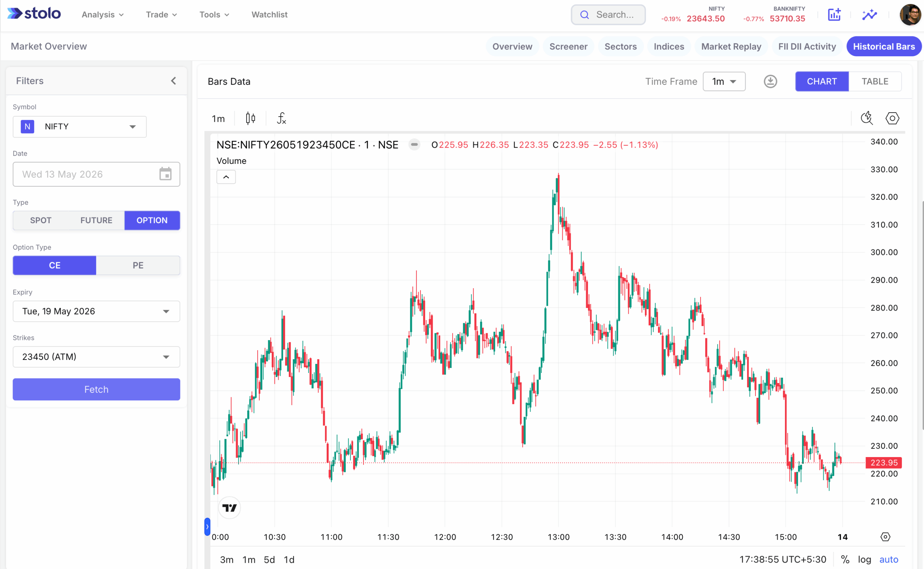Open the indicators fx menu
The width and height of the screenshot is (924, 569).
(282, 118)
